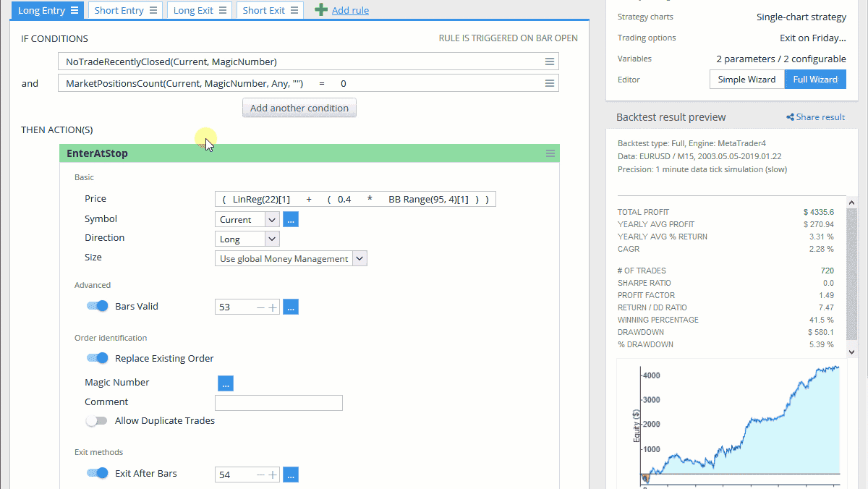Screen dimensions: 868x489
Task: Open the Symbol dropdown set to Current
Action: 247,219
